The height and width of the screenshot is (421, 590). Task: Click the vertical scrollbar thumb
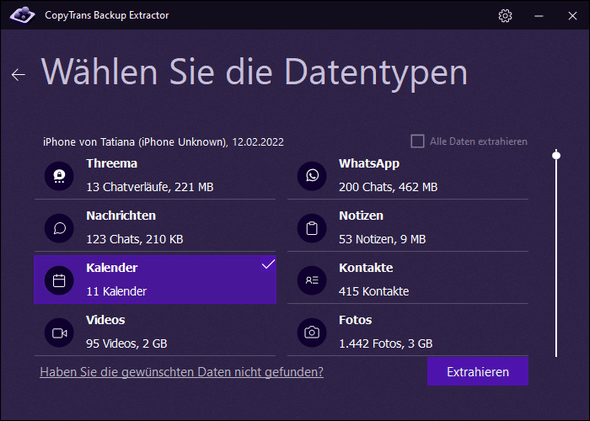[x=556, y=155]
